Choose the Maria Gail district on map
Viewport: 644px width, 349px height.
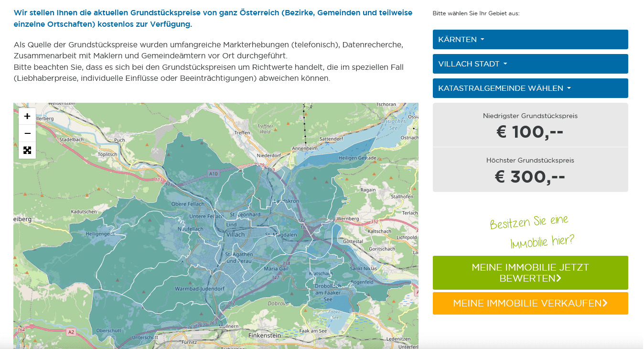[x=276, y=269]
